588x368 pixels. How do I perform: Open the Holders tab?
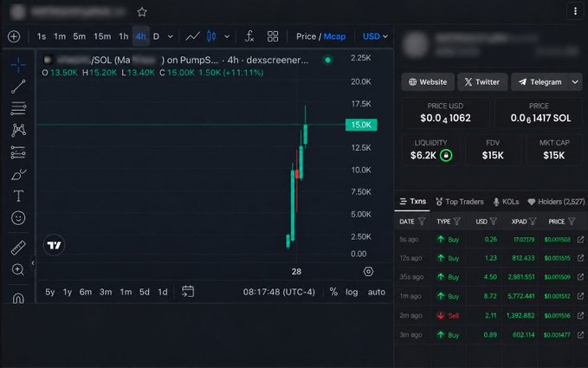[x=556, y=202]
